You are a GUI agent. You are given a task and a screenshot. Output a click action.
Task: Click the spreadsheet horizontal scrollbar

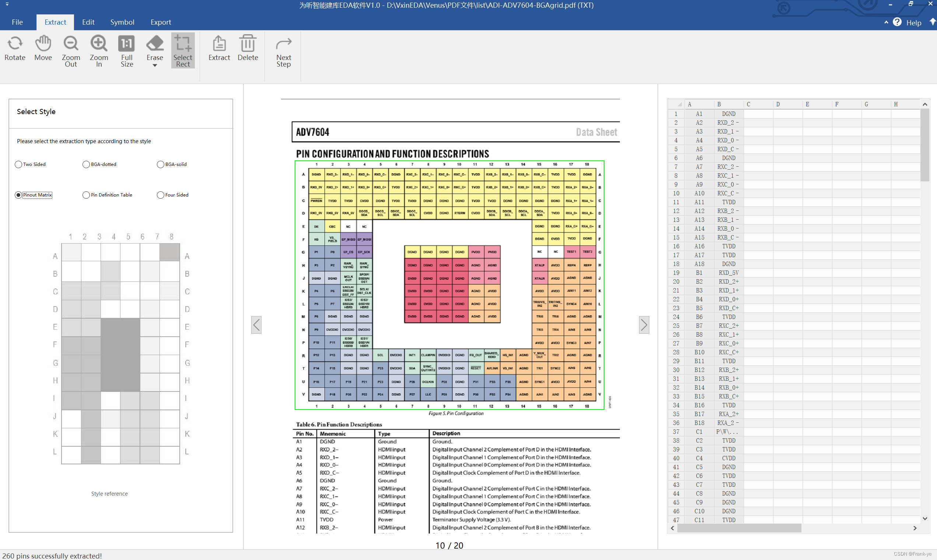[x=739, y=528]
